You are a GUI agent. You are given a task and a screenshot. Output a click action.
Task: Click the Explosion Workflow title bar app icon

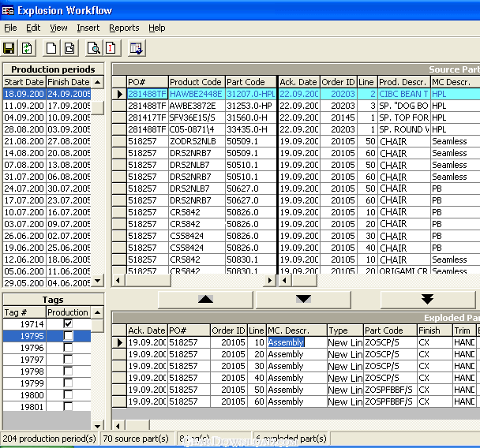(8, 11)
